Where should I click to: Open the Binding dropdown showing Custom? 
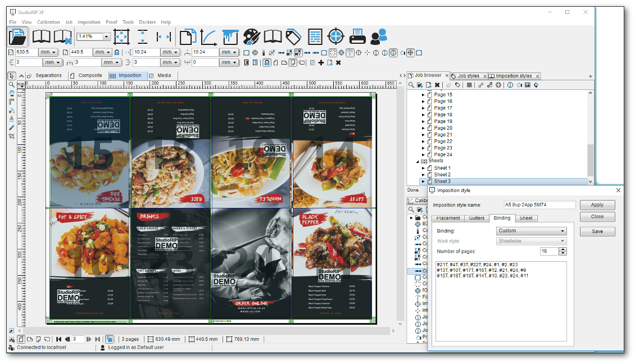(x=531, y=230)
